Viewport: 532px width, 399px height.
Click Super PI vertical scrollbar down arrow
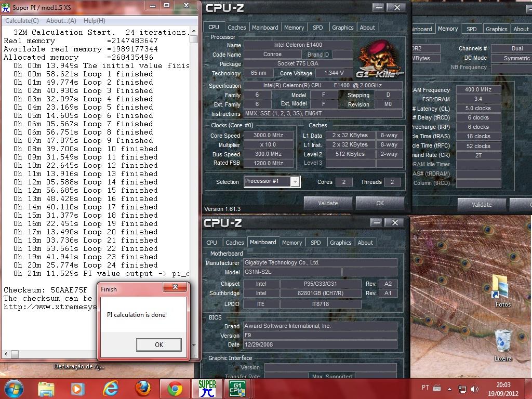point(194,345)
